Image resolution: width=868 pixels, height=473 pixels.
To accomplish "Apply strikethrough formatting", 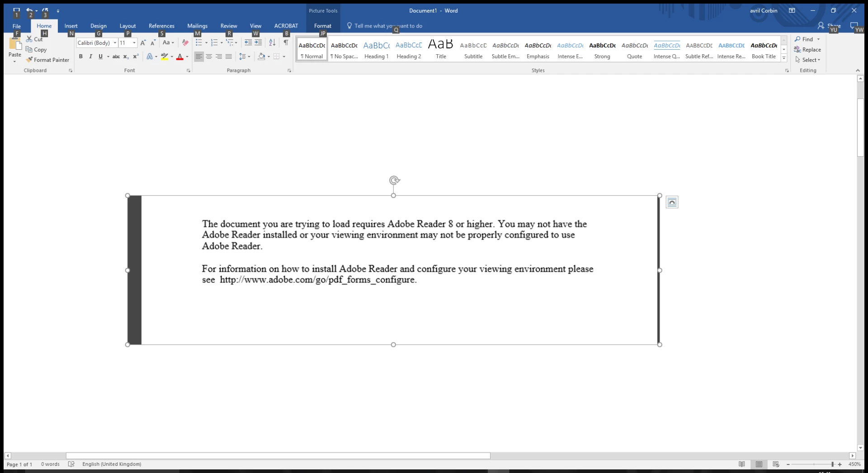I will point(116,56).
